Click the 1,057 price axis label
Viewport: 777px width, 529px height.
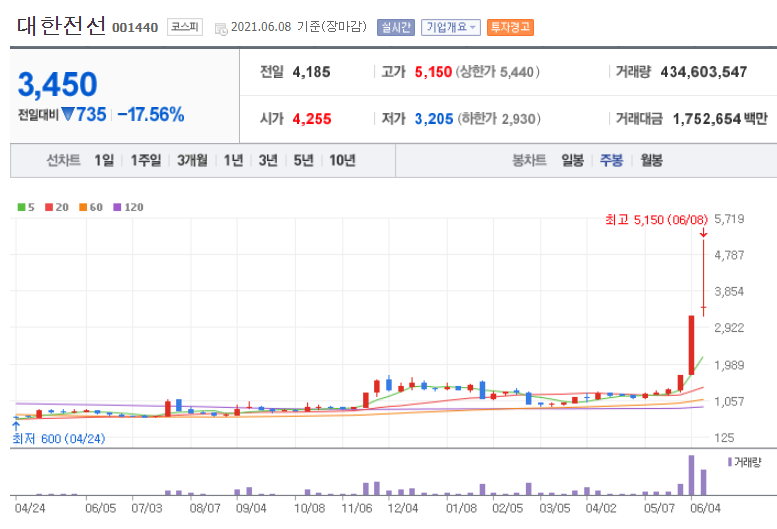pos(729,401)
